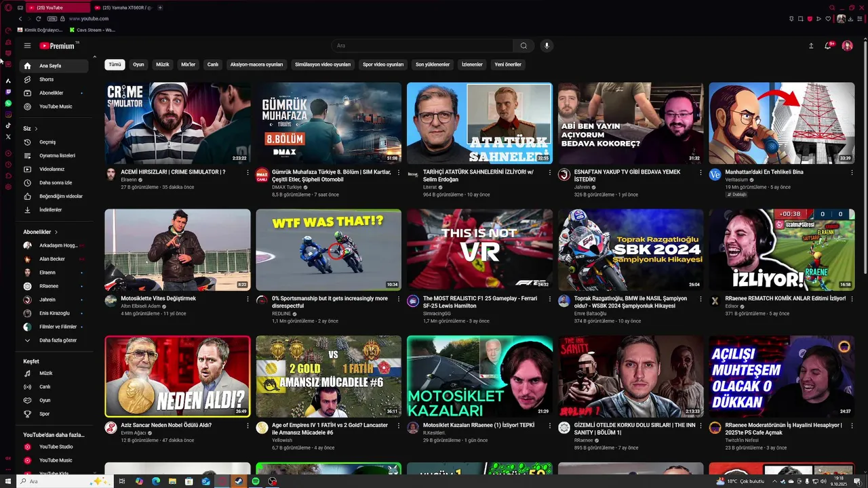This screenshot has height=488, width=868.
Task: Select the Mix'ler filter chip
Action: [x=188, y=64]
